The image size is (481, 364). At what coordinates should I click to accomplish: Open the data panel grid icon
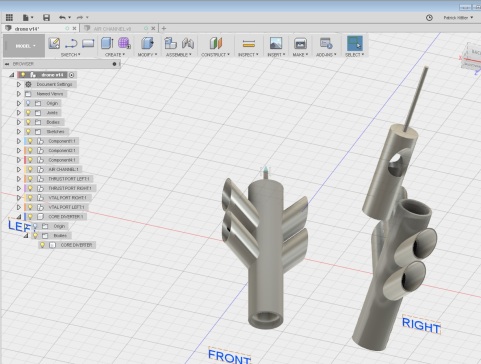[x=9, y=17]
